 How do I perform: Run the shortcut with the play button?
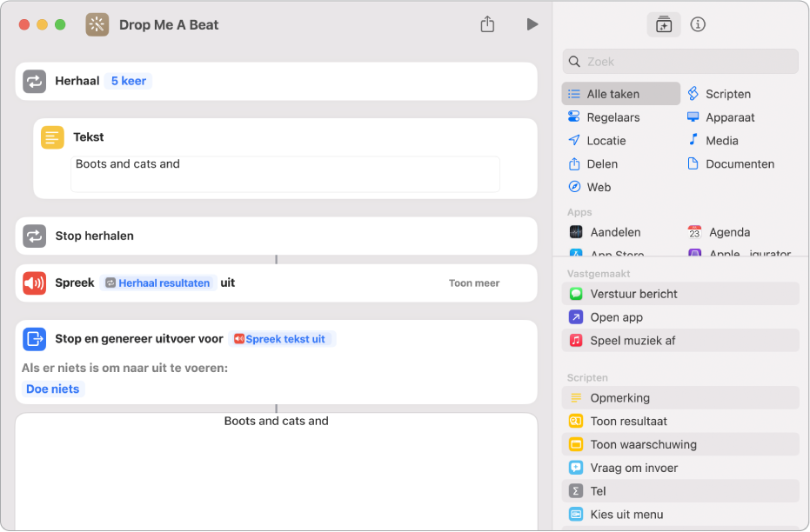coord(532,24)
